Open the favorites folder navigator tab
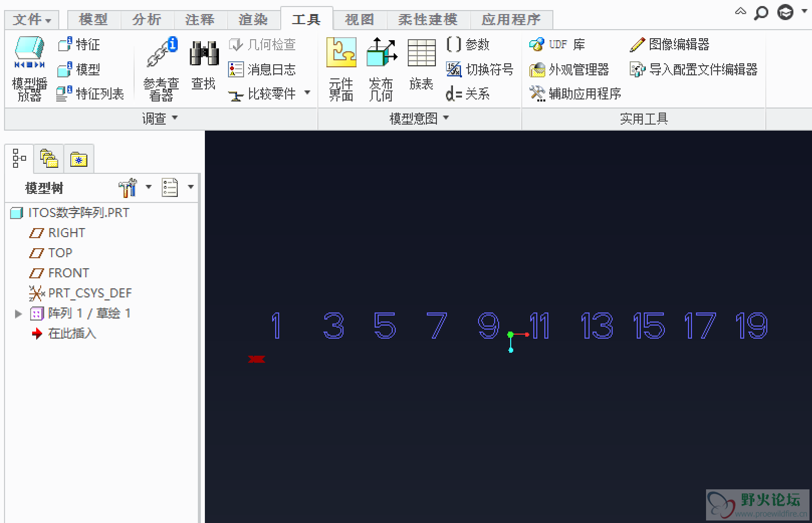Viewport: 812px width, 523px height. pyautogui.click(x=79, y=159)
